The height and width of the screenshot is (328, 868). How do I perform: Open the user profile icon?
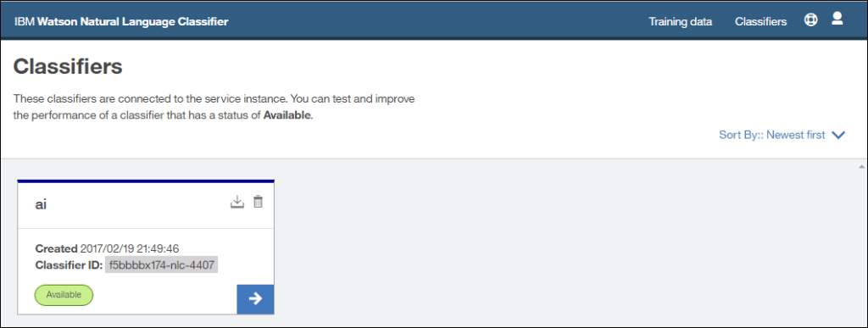pyautogui.click(x=837, y=19)
